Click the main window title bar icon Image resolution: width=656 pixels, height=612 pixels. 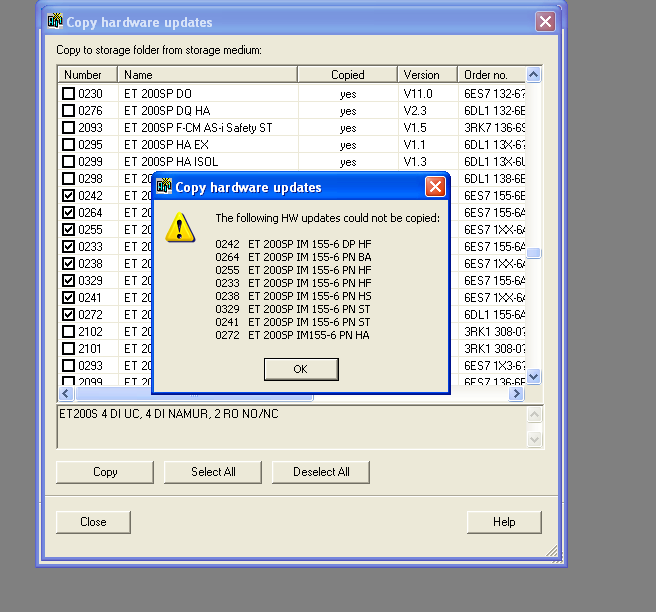click(x=55, y=21)
